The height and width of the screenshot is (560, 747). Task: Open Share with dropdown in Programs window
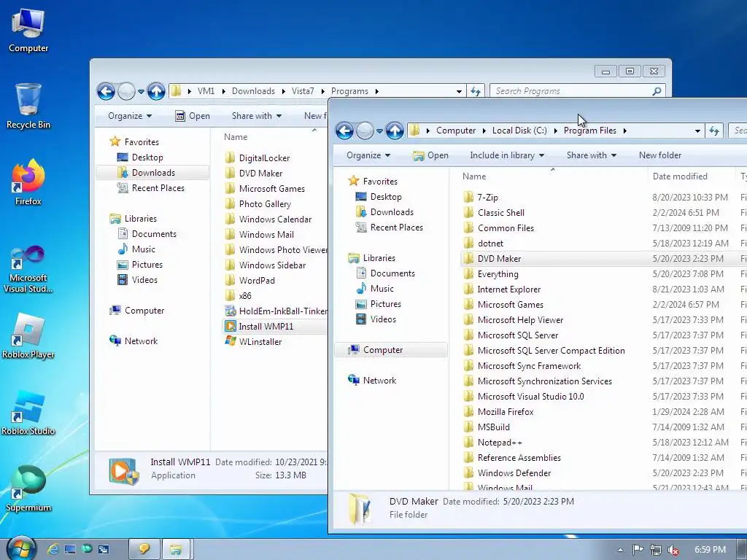pyautogui.click(x=256, y=116)
